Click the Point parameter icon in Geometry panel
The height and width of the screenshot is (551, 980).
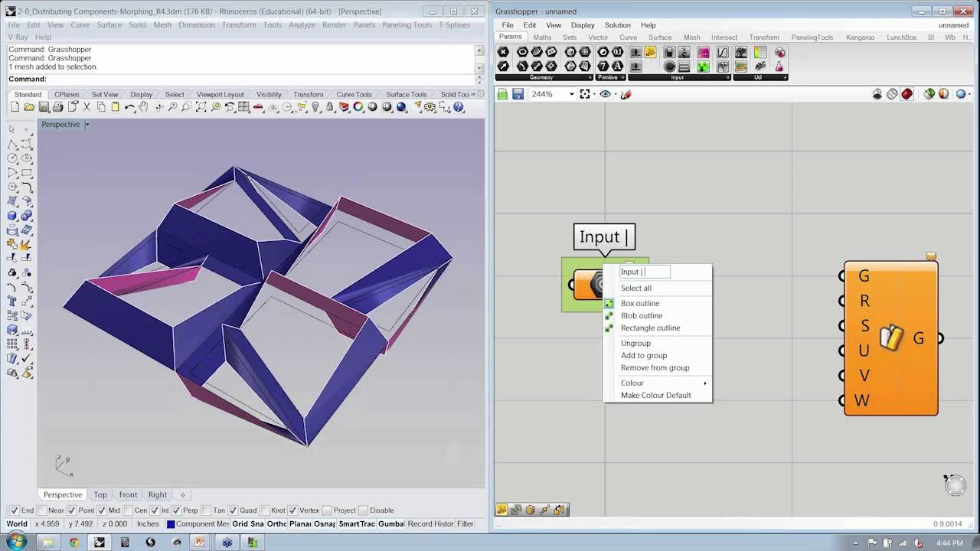[503, 52]
